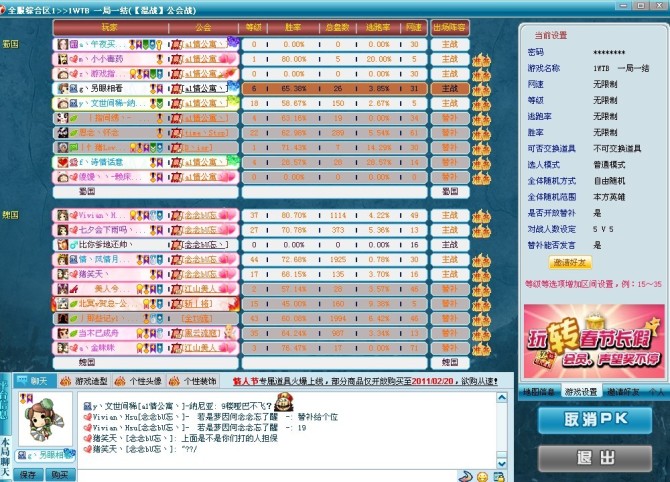Click the 退出 exit button
Screen dimensions: 670x482
tap(595, 458)
